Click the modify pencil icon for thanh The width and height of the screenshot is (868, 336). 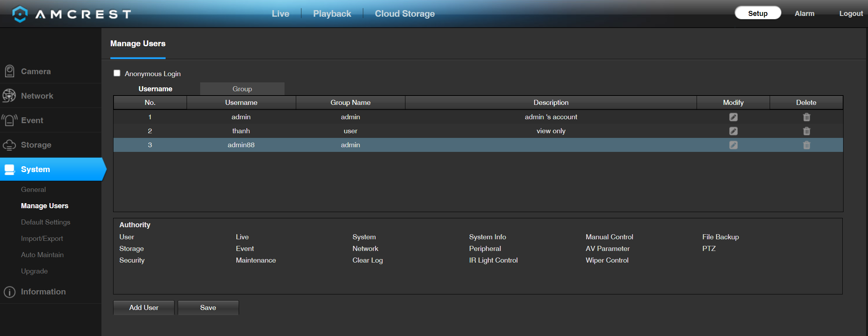tap(733, 131)
